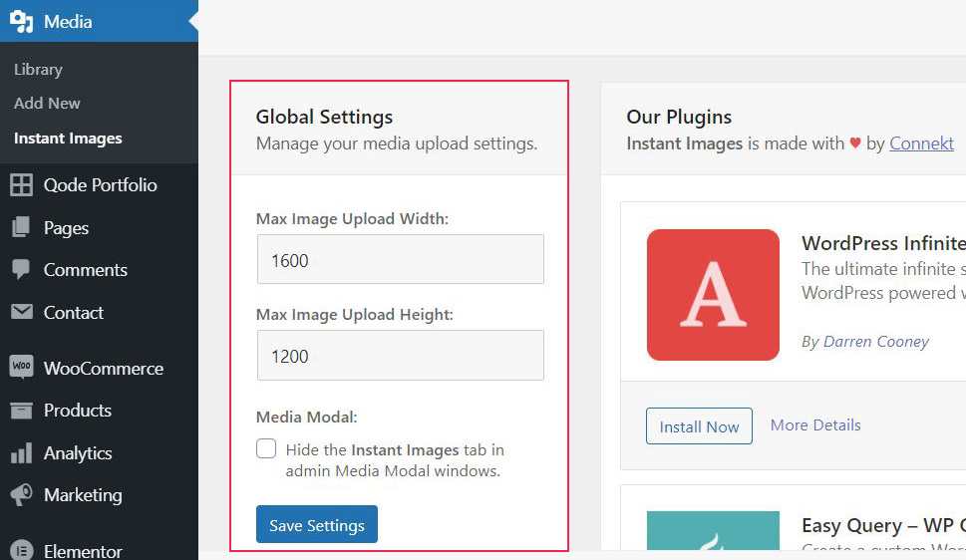The width and height of the screenshot is (966, 560).
Task: Open the Media menu item
Action: [x=99, y=21]
